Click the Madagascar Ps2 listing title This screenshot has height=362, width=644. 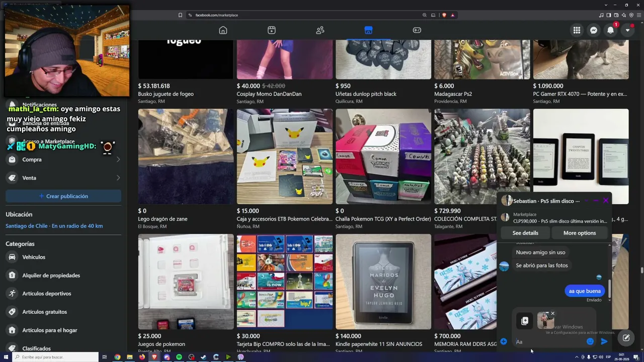453,94
